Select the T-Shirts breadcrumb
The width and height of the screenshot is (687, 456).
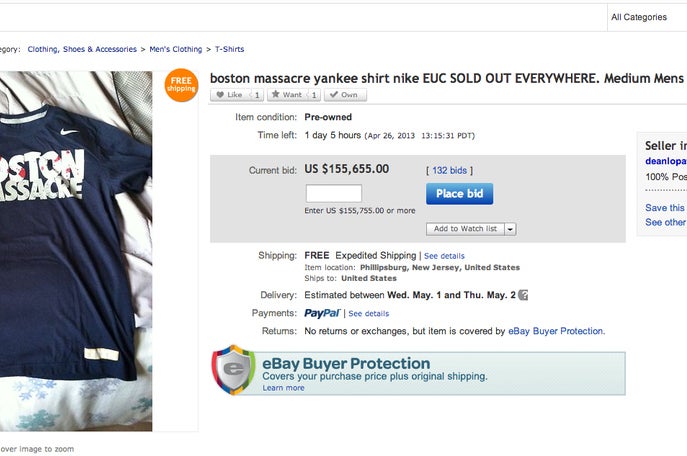click(x=228, y=49)
